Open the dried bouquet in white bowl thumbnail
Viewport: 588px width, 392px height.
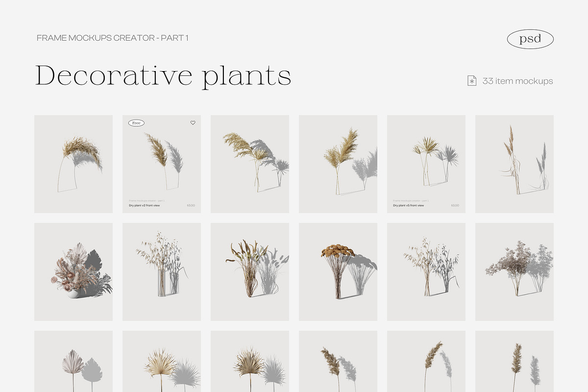73,272
